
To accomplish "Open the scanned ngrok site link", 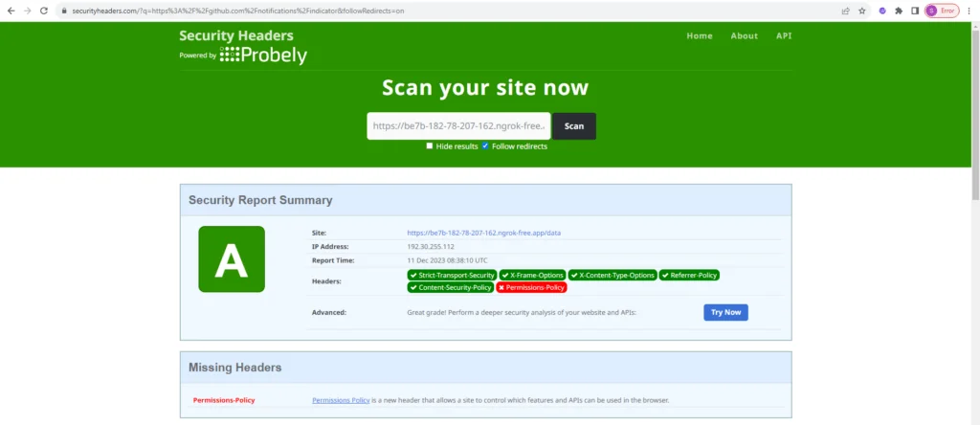I will [483, 233].
